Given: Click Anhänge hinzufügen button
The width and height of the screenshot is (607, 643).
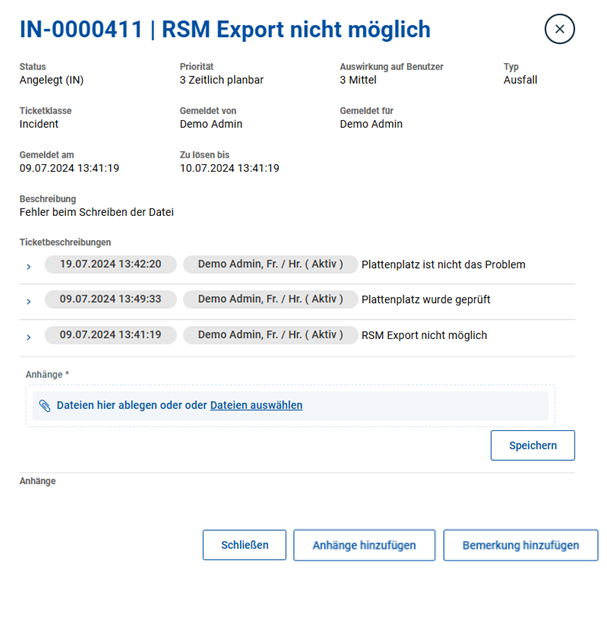Looking at the screenshot, I should [x=364, y=545].
